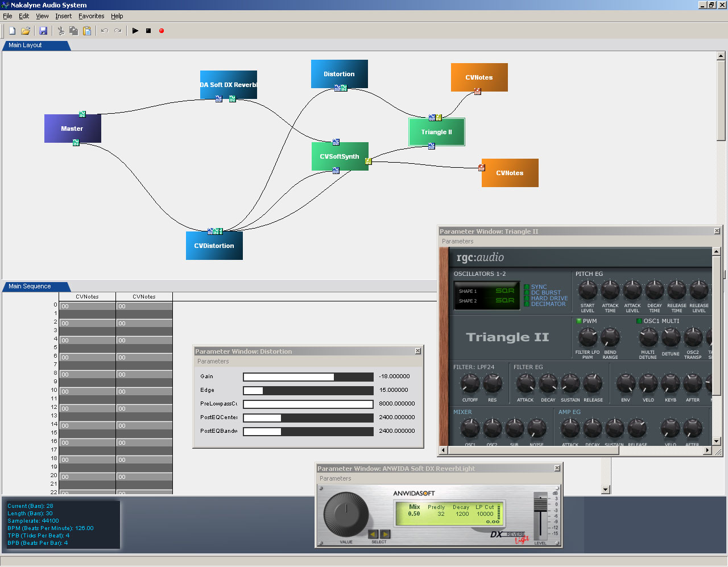The image size is (728, 567).
Task: Toggle the SYNC LED in Triangle II
Action: coord(527,287)
